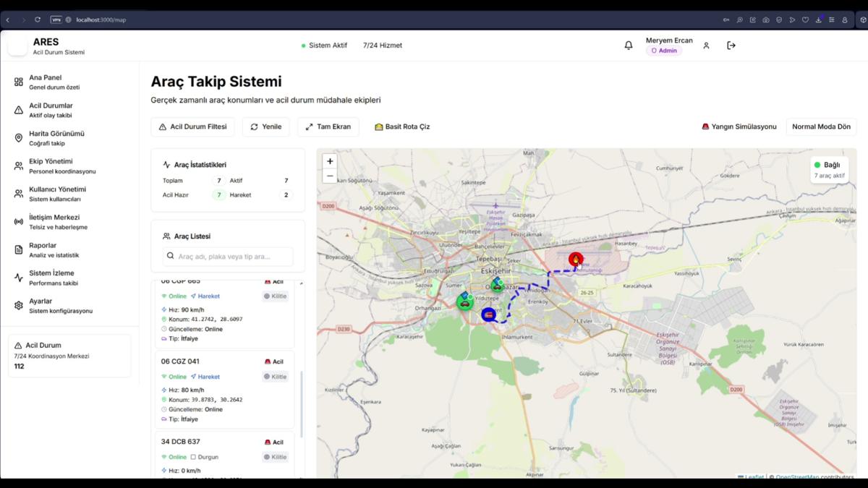Open the notification bell icon in the header
The width and height of the screenshot is (868, 488).
coord(628,45)
